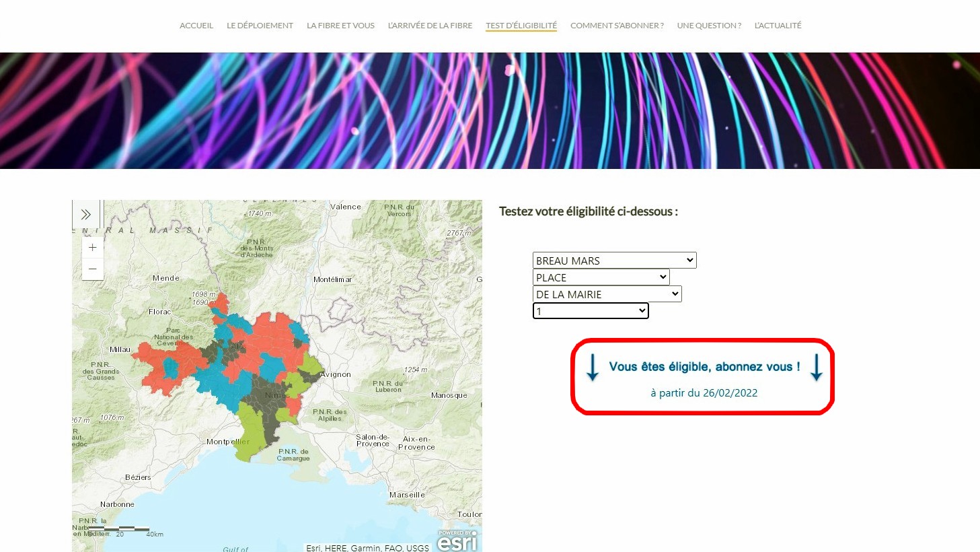Click 'Vous êtes éligible, abonnez vous !' banner
Image resolution: width=980 pixels, height=552 pixels.
[704, 367]
